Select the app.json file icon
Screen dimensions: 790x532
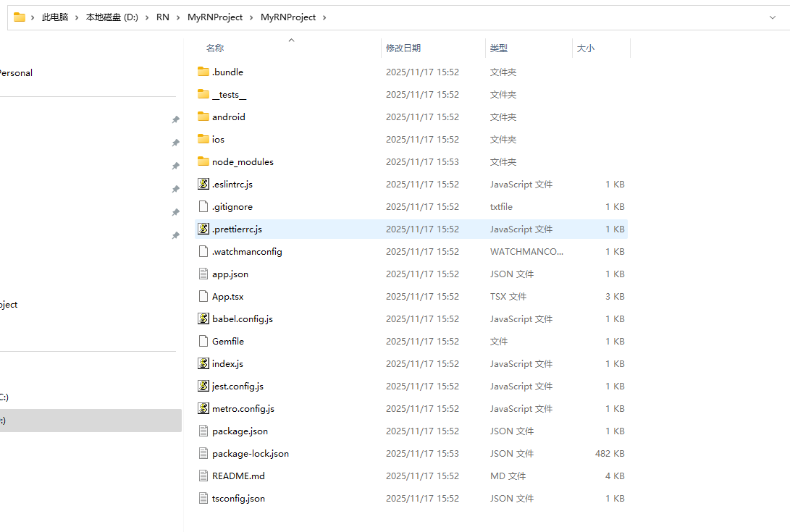203,274
